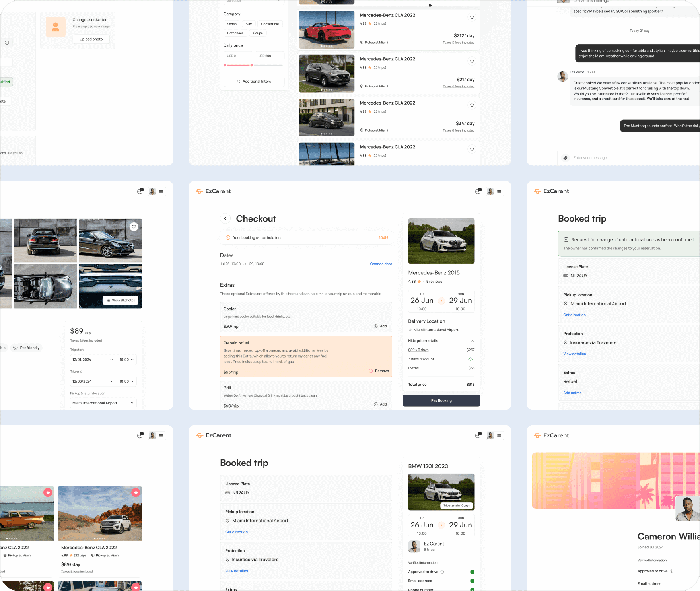
Task: Click the attachment paperclip in the chat box
Action: pyautogui.click(x=565, y=158)
